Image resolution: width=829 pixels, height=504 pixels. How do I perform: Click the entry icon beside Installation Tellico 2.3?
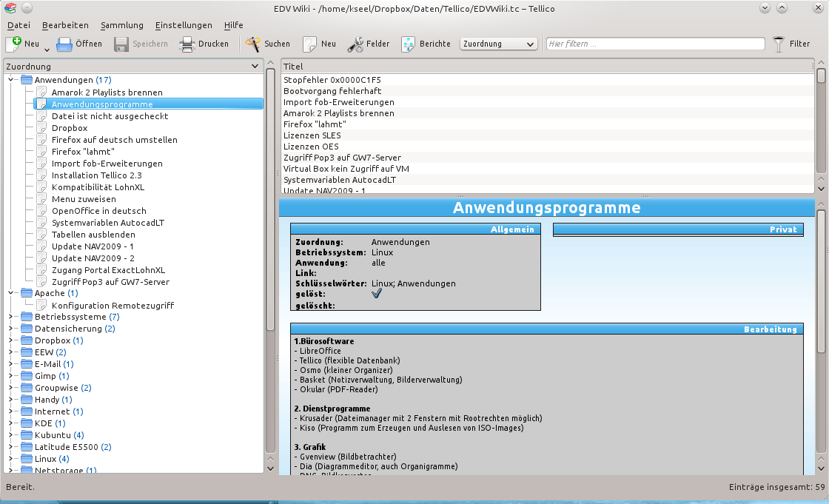pos(42,175)
